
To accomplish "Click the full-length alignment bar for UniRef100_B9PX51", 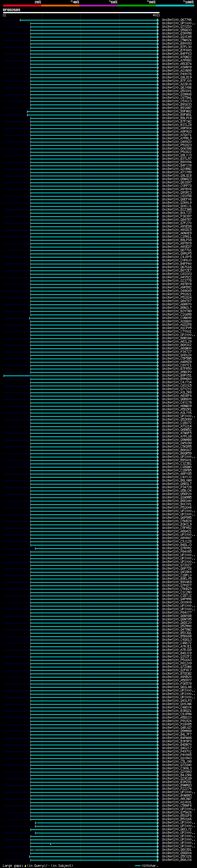I will coord(81,376).
